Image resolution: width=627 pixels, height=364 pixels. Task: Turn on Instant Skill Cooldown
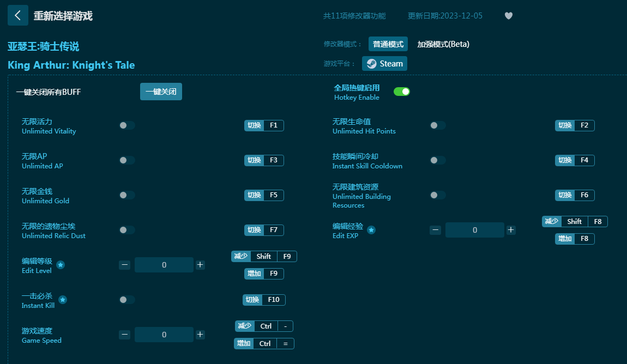[x=437, y=160]
